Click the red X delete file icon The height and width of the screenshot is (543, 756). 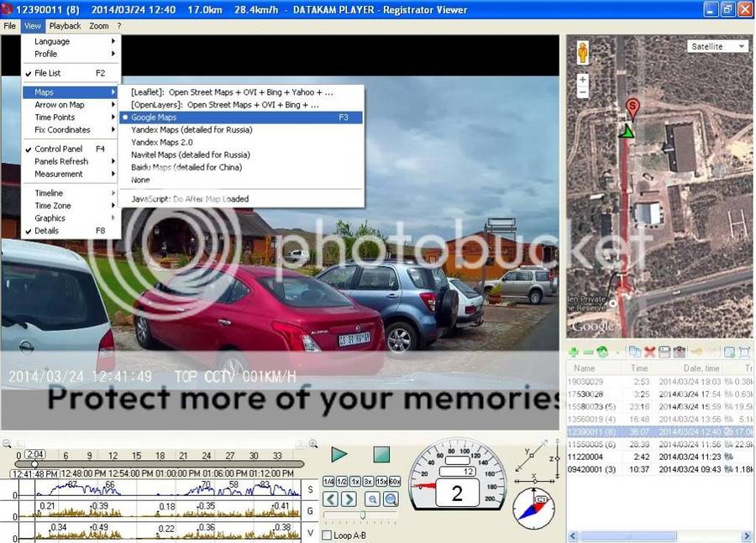(649, 352)
